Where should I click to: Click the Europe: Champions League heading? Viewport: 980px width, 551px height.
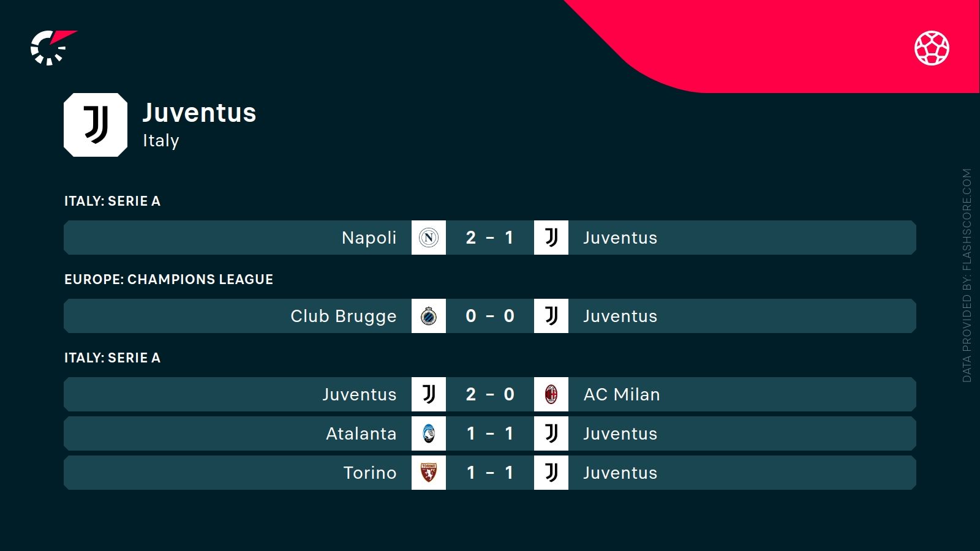tap(168, 279)
